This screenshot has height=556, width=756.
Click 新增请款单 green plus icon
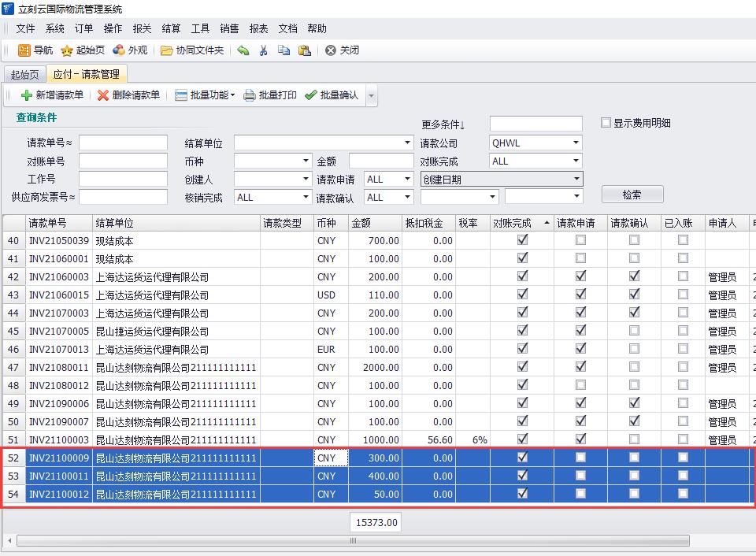click(27, 95)
